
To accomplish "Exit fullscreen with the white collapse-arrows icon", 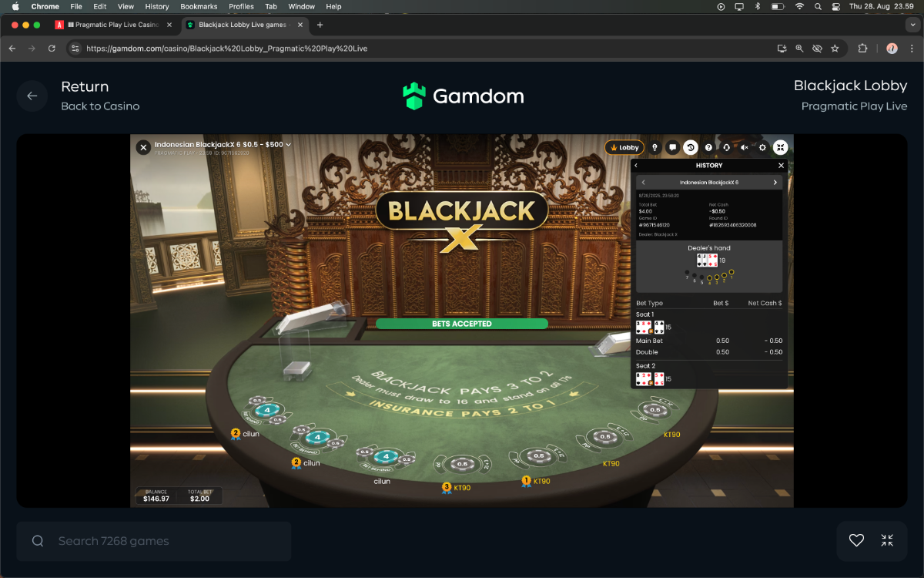I will point(780,147).
